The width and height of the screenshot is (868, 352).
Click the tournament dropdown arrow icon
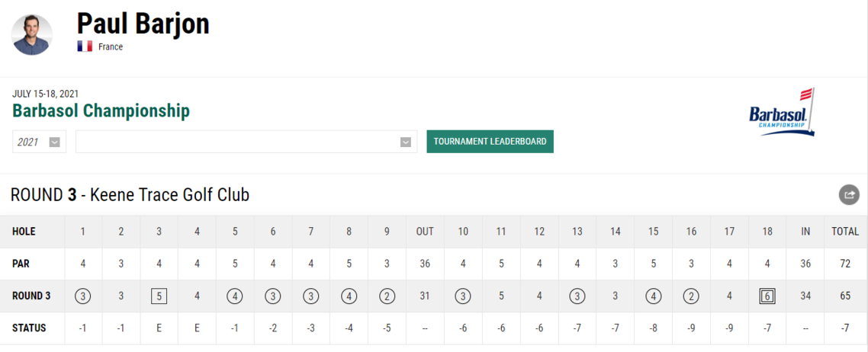[x=406, y=142]
